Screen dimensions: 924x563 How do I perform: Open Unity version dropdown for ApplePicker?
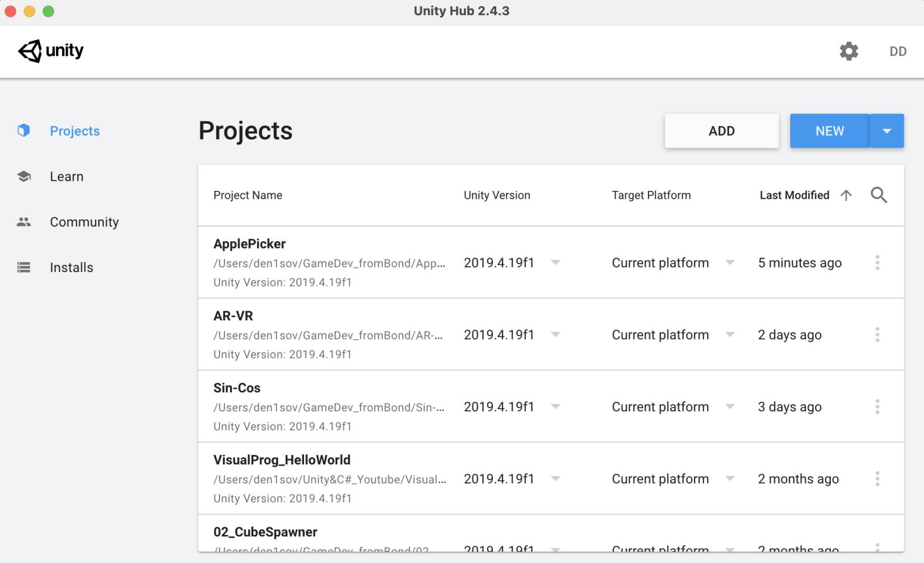click(555, 262)
